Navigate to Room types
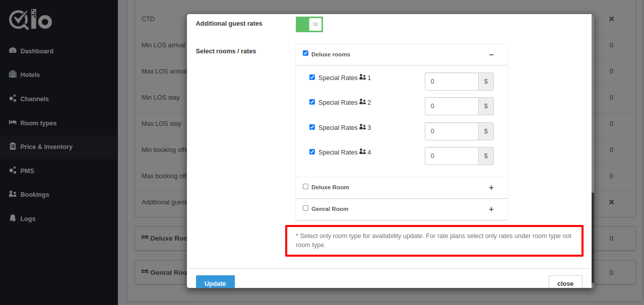The image size is (644, 305). click(38, 123)
